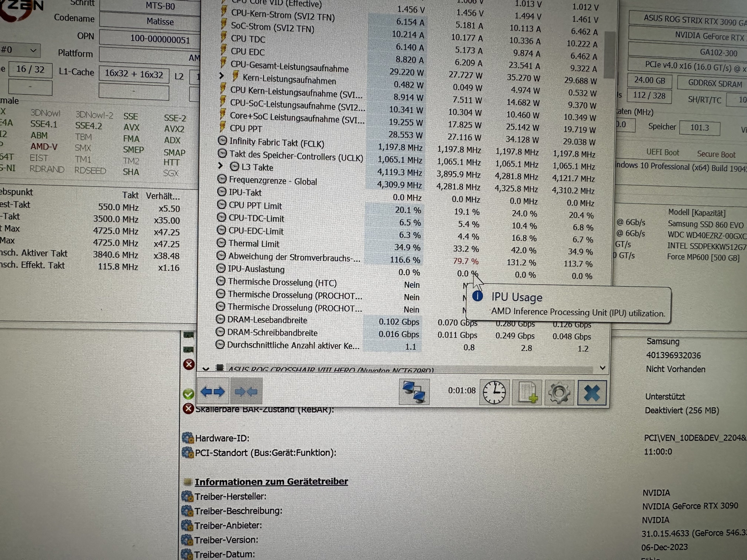Click the scroll-down arrow of the sensor list

tap(602, 367)
